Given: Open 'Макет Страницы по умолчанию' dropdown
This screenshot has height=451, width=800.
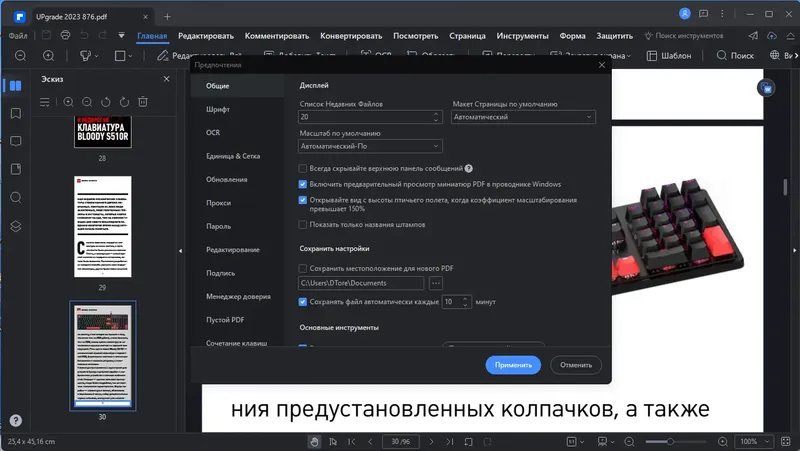Looking at the screenshot, I should (523, 117).
